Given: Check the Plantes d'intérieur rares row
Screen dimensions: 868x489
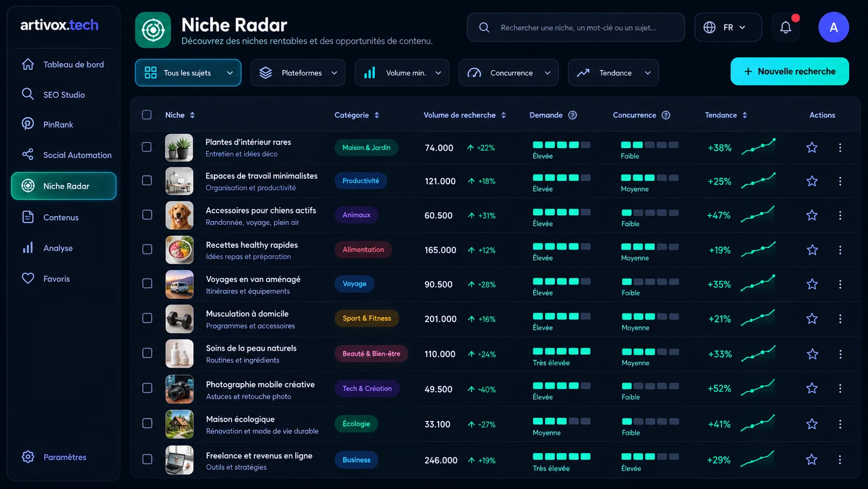Looking at the screenshot, I should click(x=147, y=147).
